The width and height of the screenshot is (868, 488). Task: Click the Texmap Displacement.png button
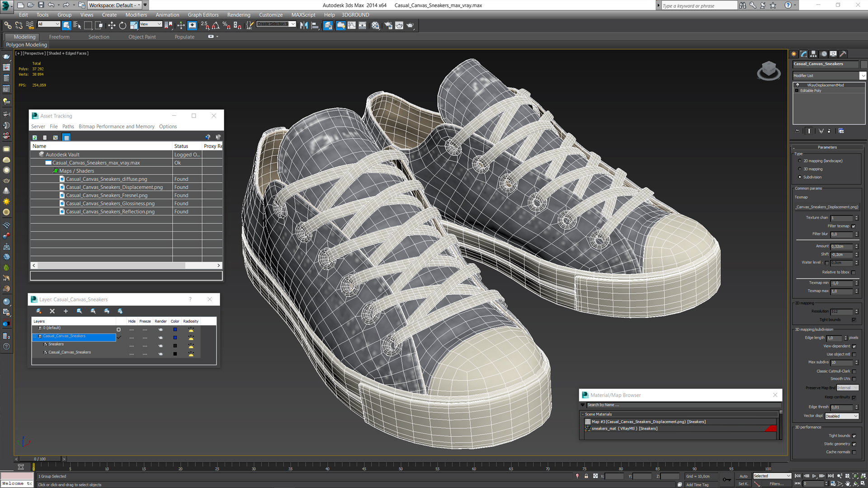click(x=827, y=207)
